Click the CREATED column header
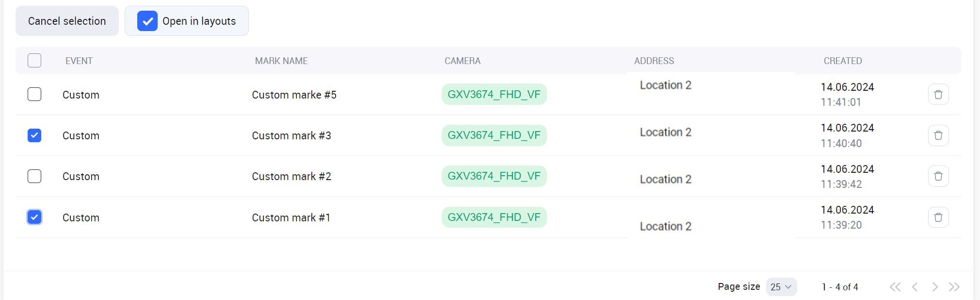Viewport: 980px width, 300px height. 842,61
